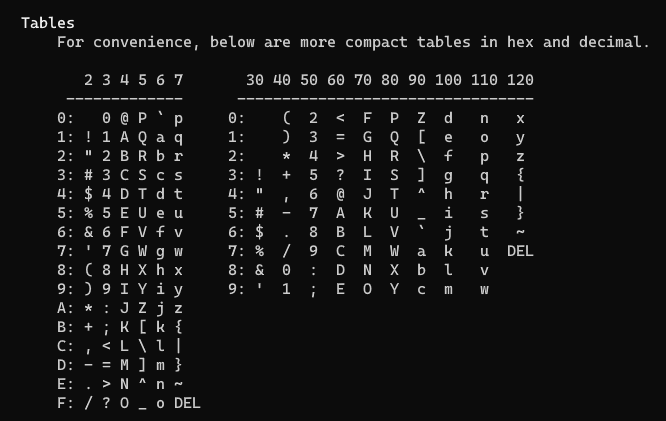Click the @ character in hex table
Screen dimensions: 666x421
click(124, 118)
